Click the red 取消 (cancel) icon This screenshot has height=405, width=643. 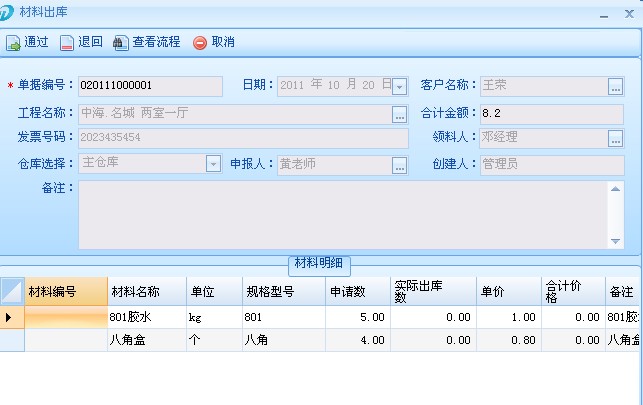coord(200,43)
